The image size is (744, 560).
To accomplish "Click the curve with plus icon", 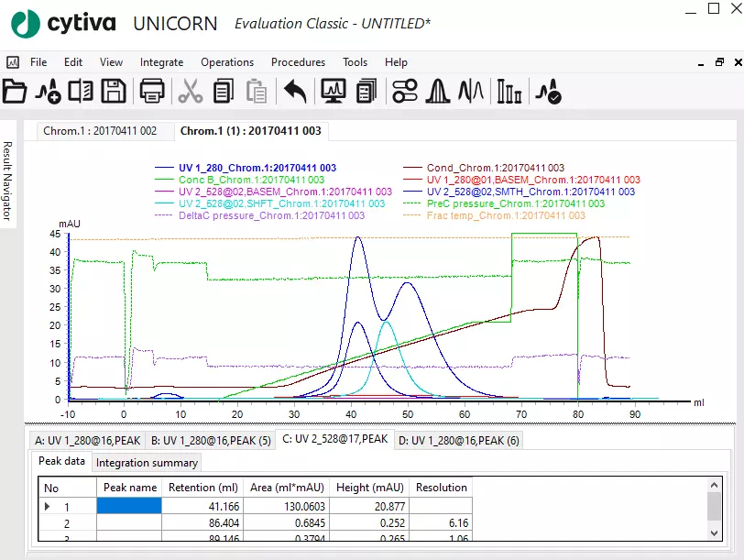I will click(48, 91).
